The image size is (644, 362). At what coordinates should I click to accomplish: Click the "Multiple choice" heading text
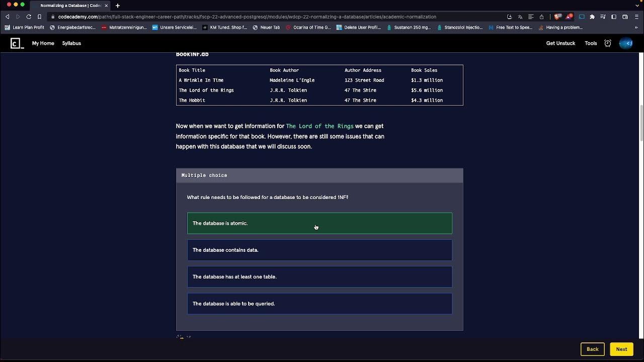[204, 175]
